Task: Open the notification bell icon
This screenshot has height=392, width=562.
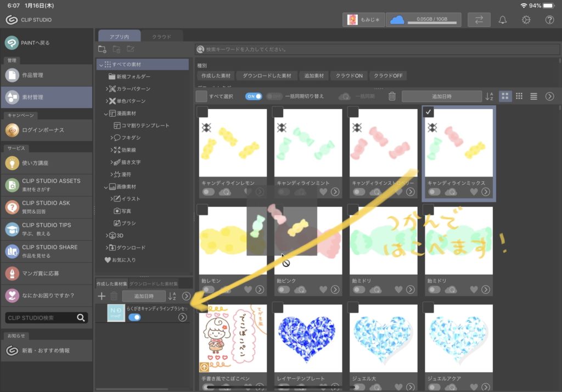Action: click(502, 20)
